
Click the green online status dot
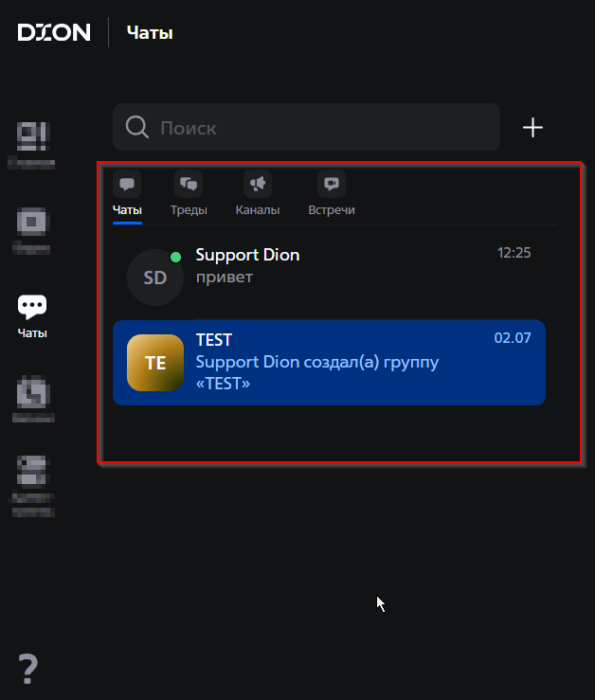pos(175,257)
